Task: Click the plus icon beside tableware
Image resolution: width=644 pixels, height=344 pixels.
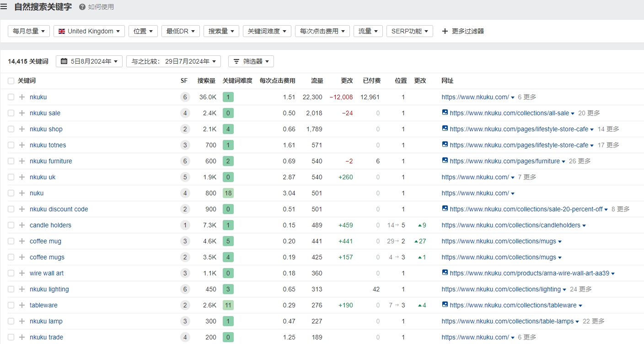Action: 22,305
